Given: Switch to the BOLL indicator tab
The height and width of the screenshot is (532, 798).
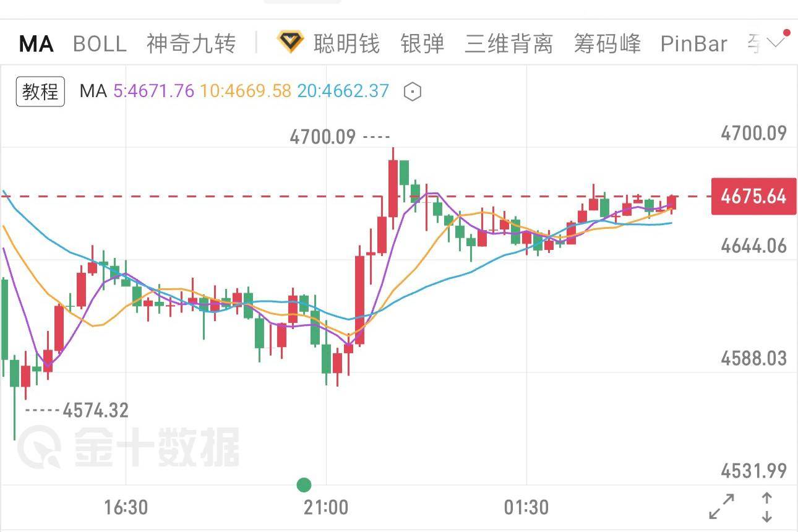Looking at the screenshot, I should coord(100,44).
